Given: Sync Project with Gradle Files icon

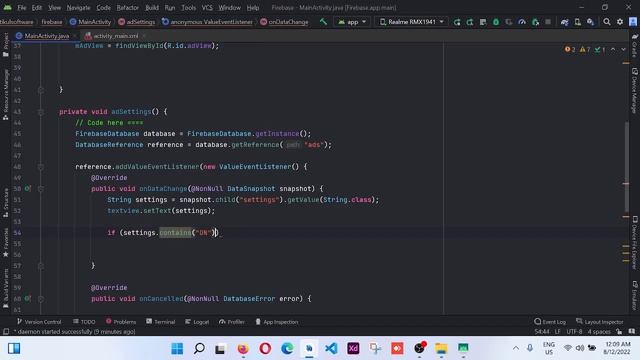Looking at the screenshot, I should click(x=564, y=22).
